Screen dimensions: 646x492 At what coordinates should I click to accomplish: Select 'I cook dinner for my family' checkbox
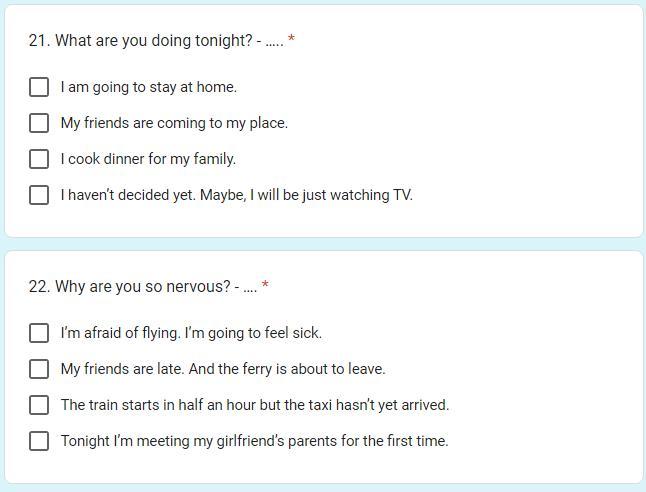[x=39, y=159]
